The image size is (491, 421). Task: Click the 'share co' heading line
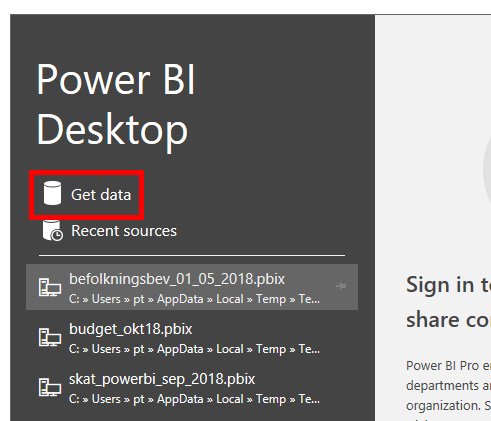point(448,320)
